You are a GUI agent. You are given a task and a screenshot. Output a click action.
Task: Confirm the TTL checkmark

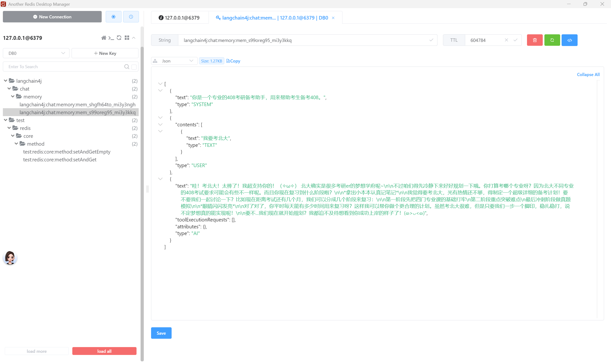coord(515,40)
